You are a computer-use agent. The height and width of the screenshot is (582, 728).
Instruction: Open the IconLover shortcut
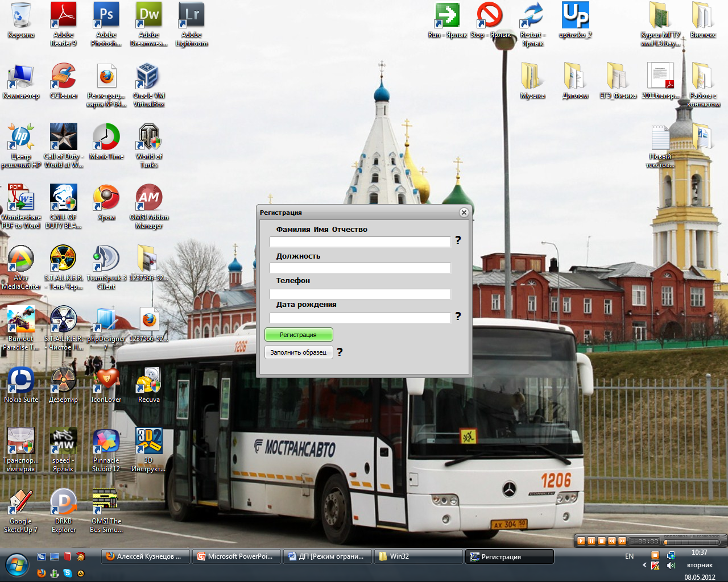pos(106,385)
